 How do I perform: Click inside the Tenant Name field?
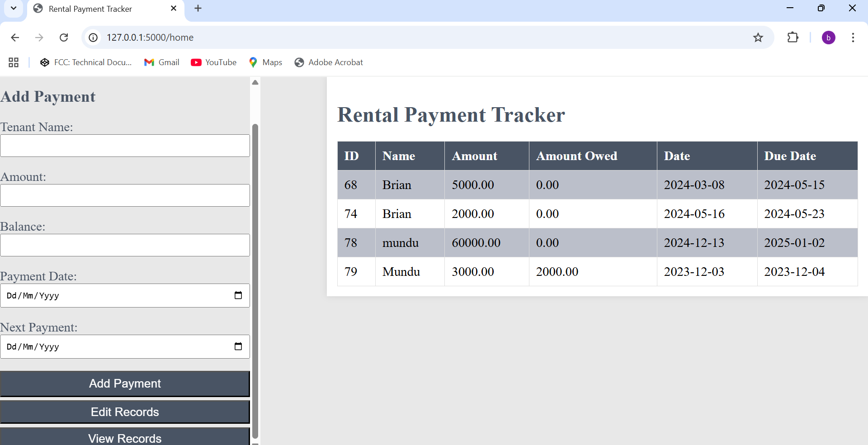[x=125, y=146]
